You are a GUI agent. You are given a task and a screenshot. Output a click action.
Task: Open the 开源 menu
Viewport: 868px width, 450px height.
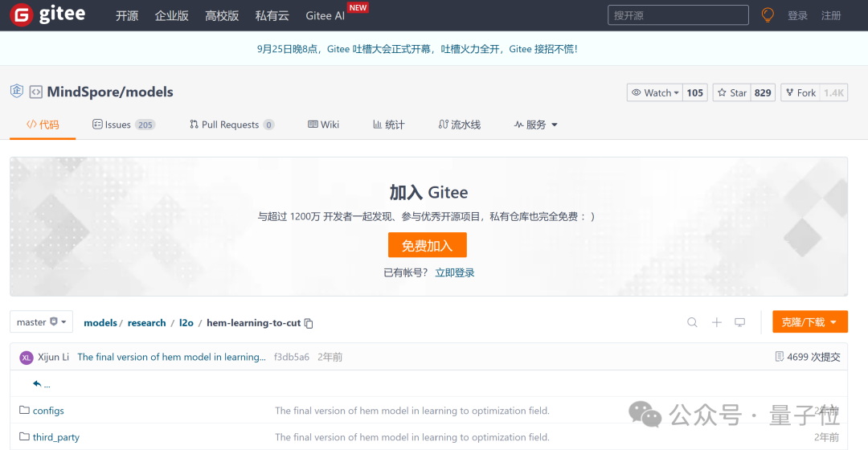(x=127, y=15)
